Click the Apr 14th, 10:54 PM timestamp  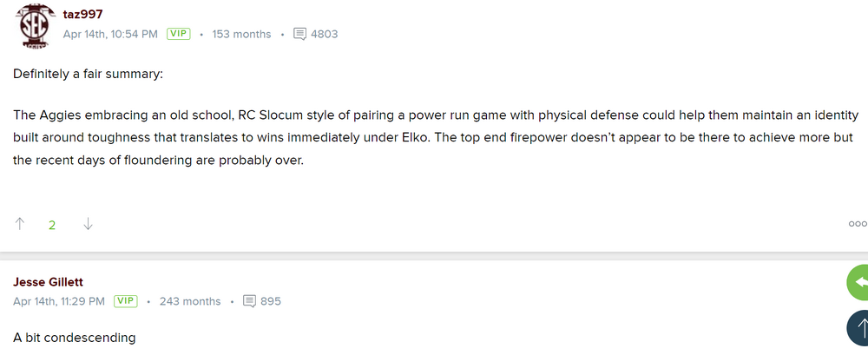point(110,34)
